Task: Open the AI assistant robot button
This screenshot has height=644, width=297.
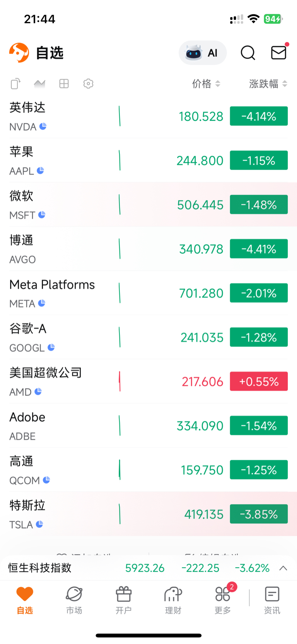Action: 202,53
